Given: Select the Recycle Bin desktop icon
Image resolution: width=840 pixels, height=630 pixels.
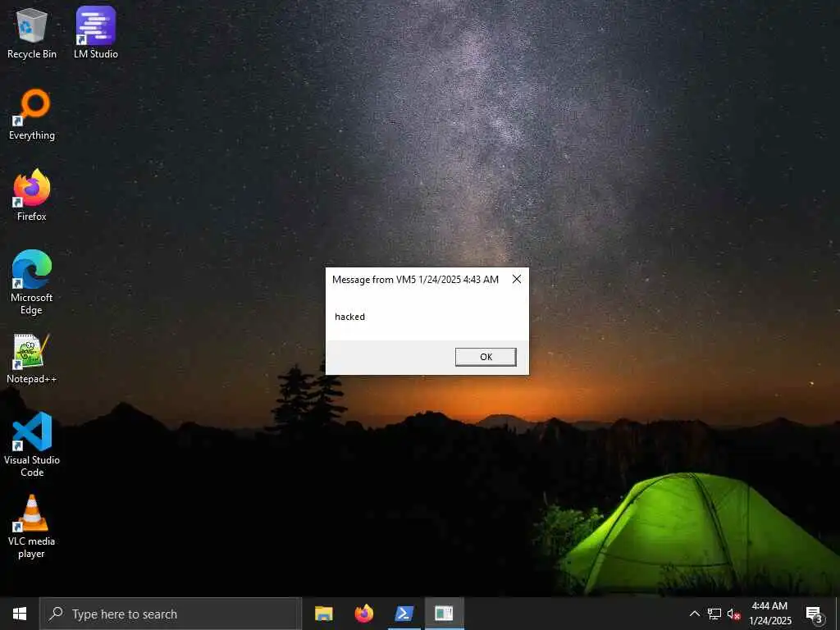Looking at the screenshot, I should tap(32, 33).
